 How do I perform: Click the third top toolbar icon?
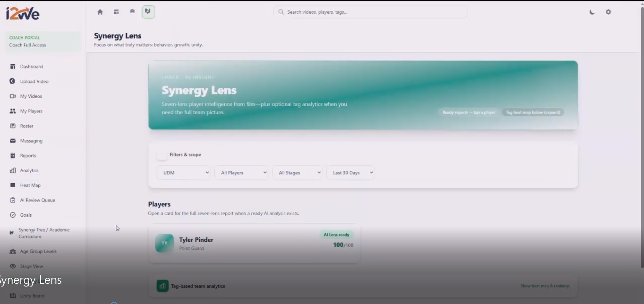click(x=132, y=12)
